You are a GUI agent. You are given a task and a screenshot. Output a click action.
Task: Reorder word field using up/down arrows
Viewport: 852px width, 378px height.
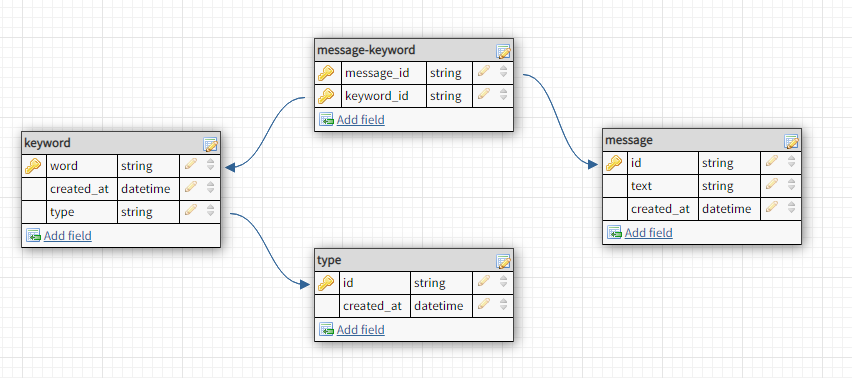[211, 165]
